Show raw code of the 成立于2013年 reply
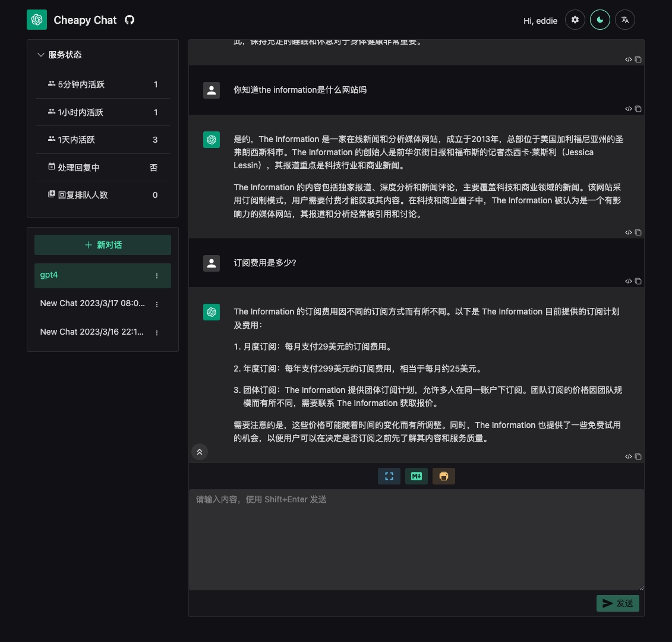 point(628,232)
